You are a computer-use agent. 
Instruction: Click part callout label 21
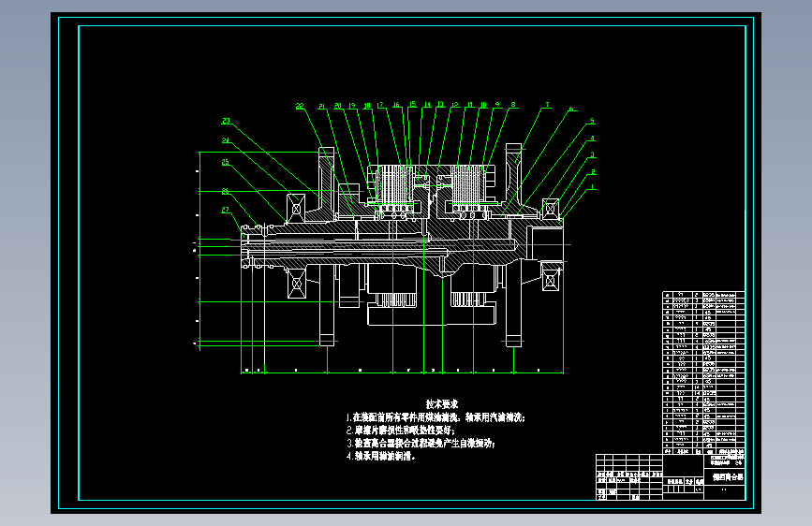321,106
